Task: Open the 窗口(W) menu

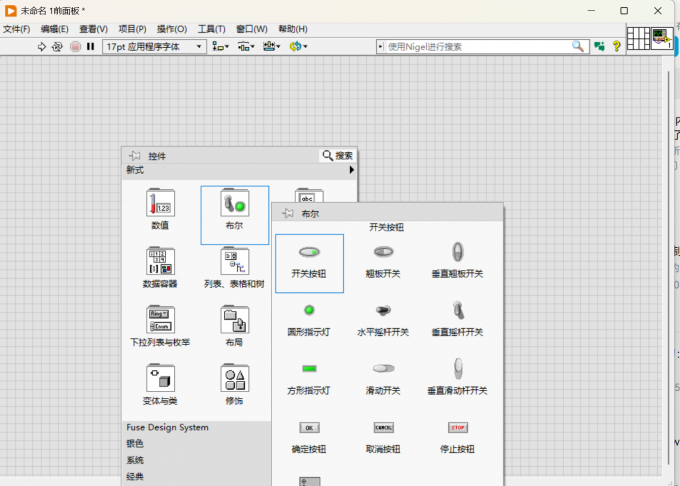Action: (x=252, y=29)
